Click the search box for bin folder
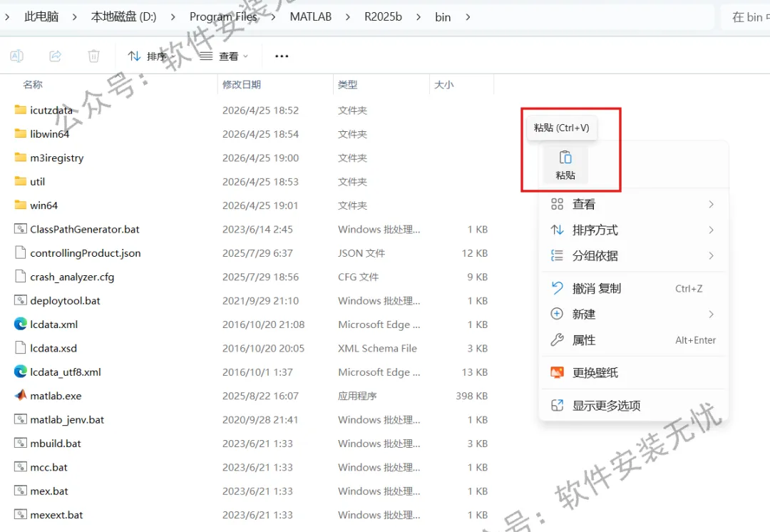The width and height of the screenshot is (770, 532). (746, 17)
